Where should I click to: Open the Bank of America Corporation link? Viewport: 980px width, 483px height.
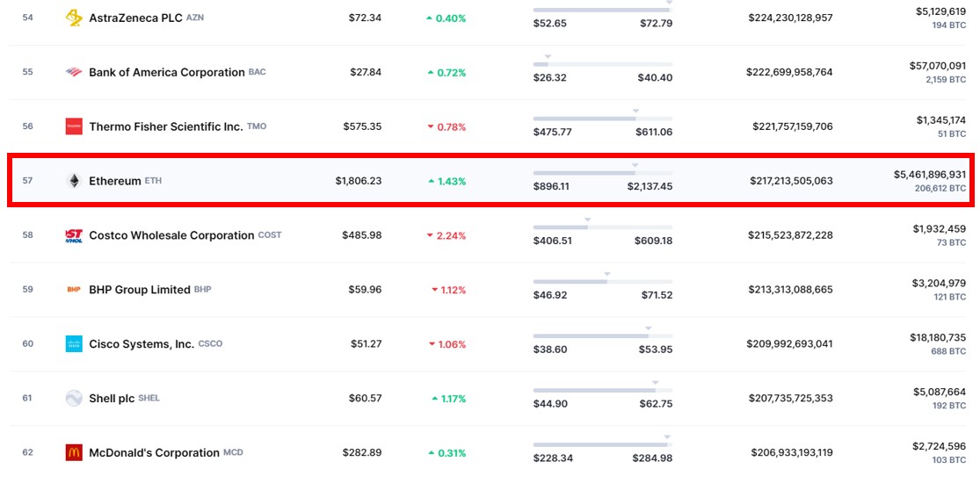tap(166, 72)
